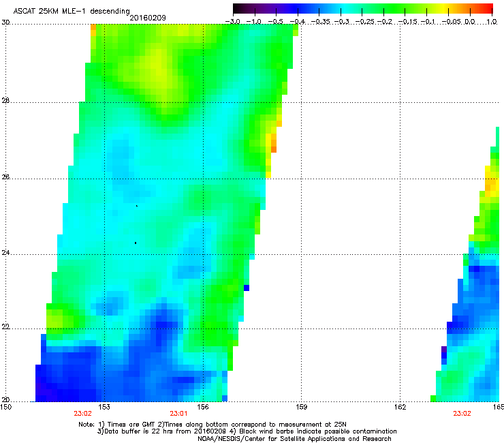This screenshot has width=504, height=443.
Task: Click the colorbar label -0.5
Action: coord(275,22)
